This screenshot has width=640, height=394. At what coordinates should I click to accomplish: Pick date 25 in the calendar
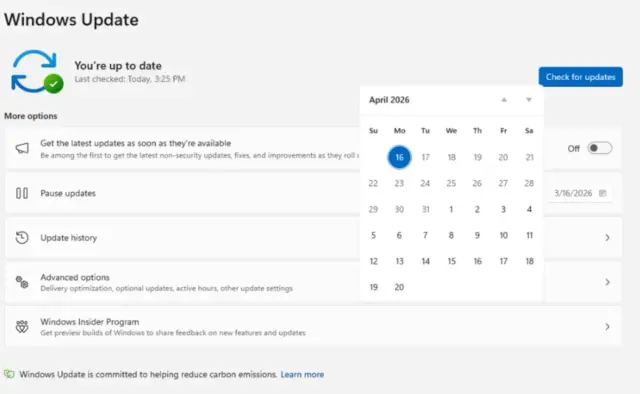point(451,183)
